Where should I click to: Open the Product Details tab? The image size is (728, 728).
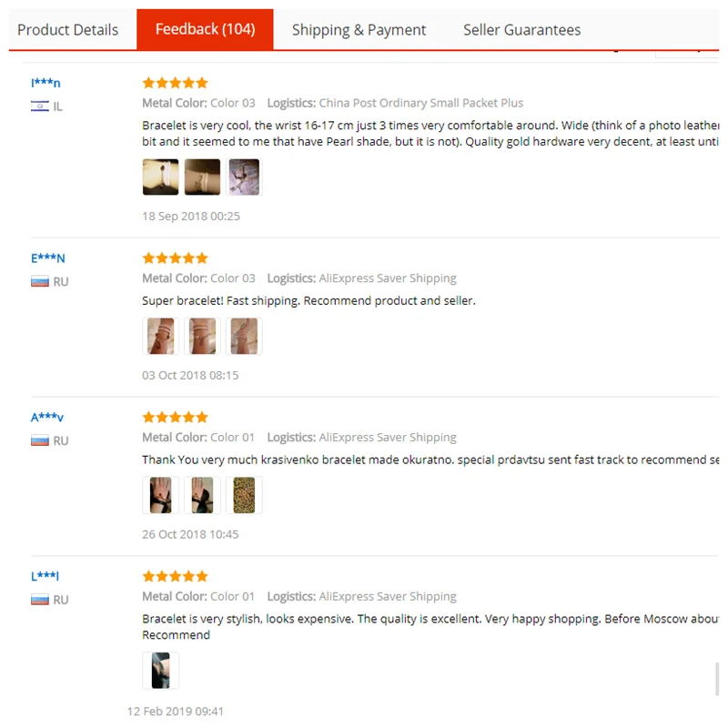click(67, 30)
